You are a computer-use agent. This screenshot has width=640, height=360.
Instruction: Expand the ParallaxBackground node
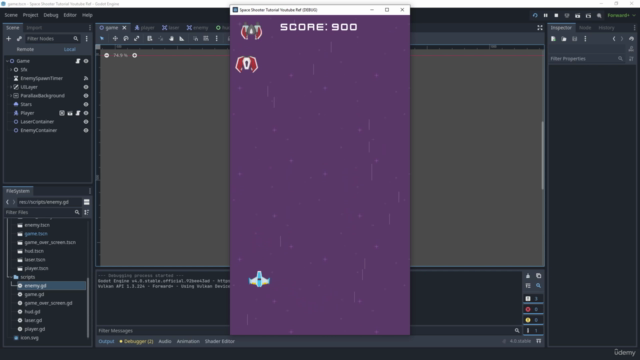coord(11,96)
